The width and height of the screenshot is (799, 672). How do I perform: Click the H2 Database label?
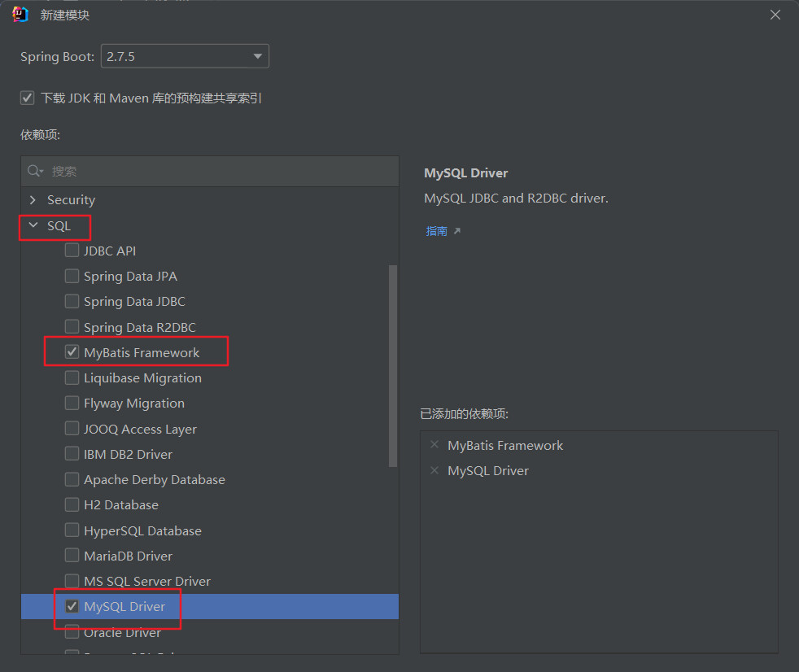click(121, 505)
